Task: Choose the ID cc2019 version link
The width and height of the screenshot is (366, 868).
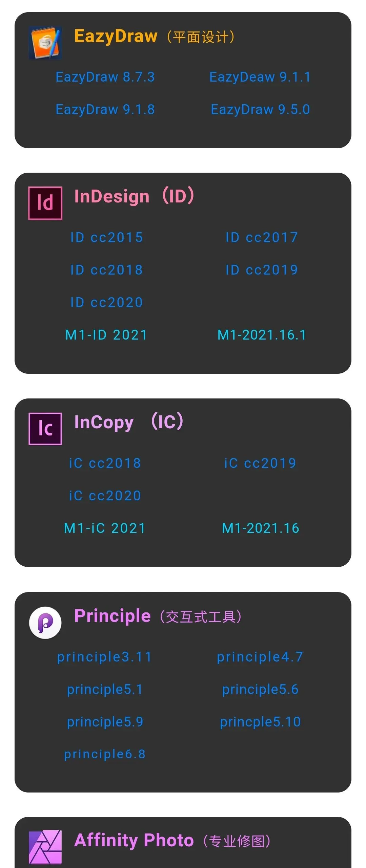Action: [262, 270]
